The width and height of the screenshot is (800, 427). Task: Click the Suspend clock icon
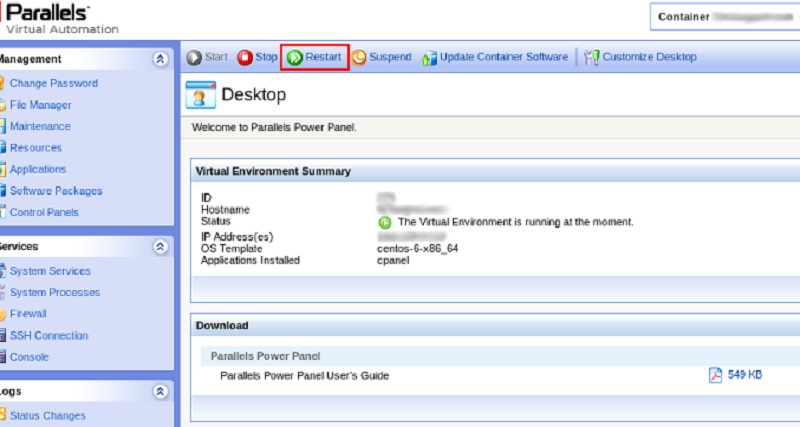(x=359, y=57)
